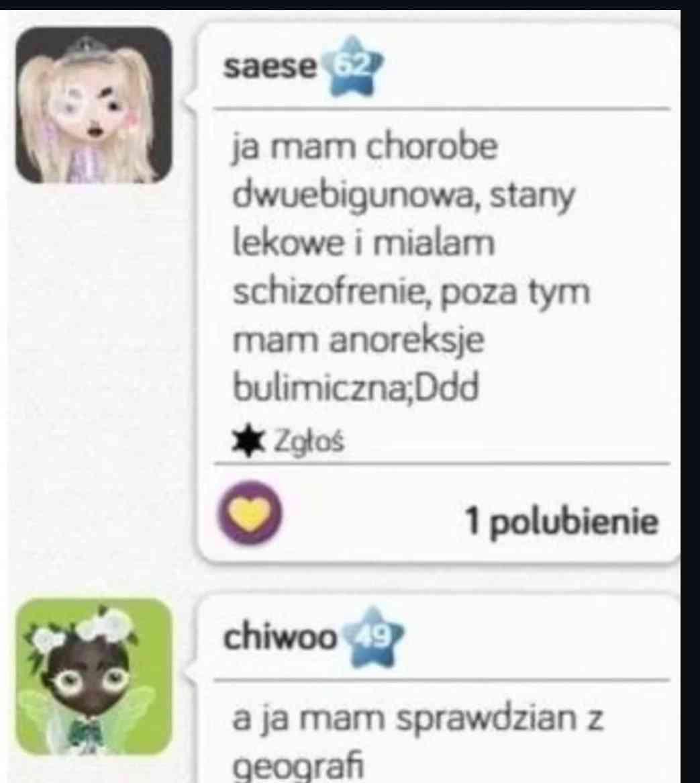
Task: Report saese's comment via Zgłoś
Action: tap(308, 441)
